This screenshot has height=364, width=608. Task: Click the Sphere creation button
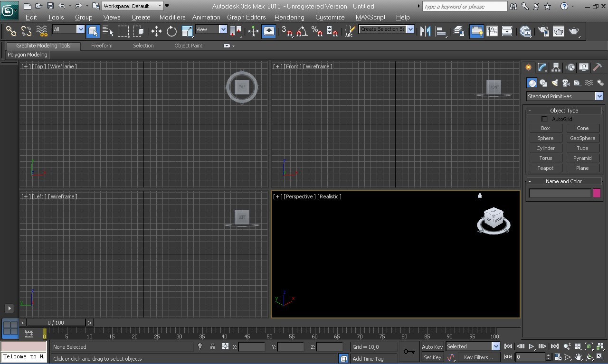pos(545,138)
